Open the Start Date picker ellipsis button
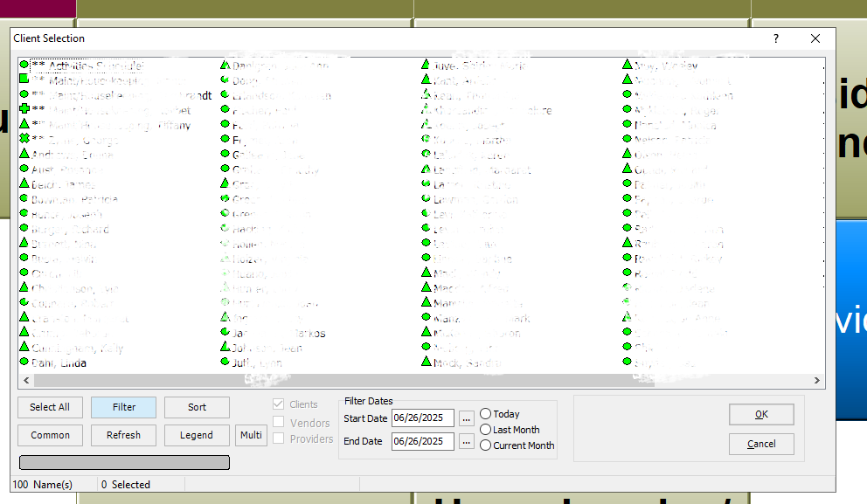Image resolution: width=867 pixels, height=504 pixels. coord(466,418)
